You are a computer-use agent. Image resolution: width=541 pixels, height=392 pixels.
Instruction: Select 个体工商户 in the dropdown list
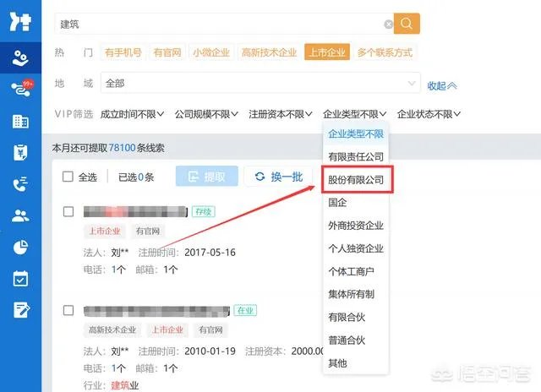pyautogui.click(x=356, y=271)
